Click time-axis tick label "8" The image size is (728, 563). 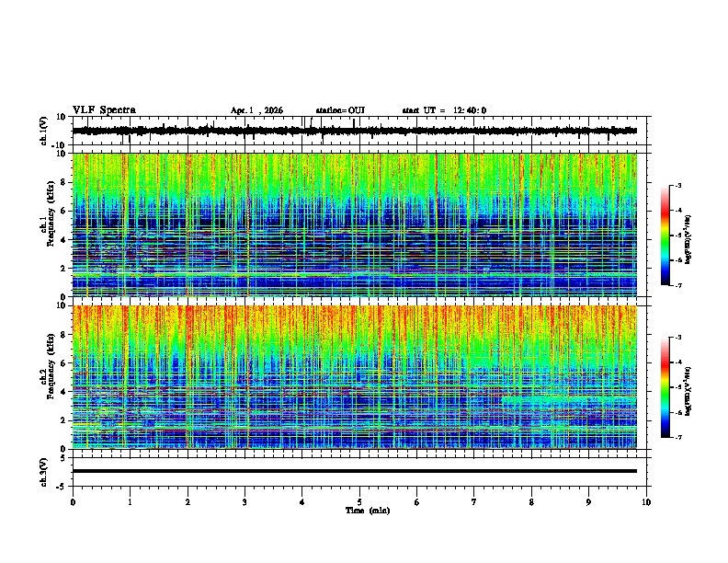pyautogui.click(x=531, y=502)
